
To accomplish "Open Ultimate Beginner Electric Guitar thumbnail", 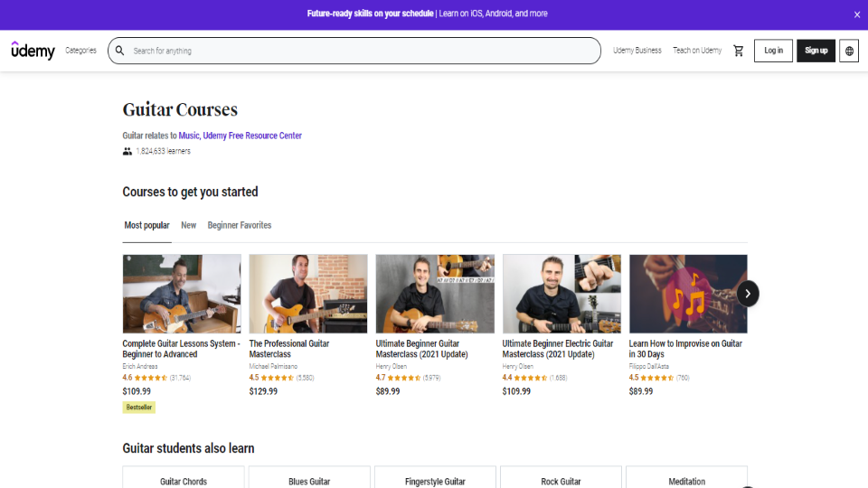I will pyautogui.click(x=561, y=294).
